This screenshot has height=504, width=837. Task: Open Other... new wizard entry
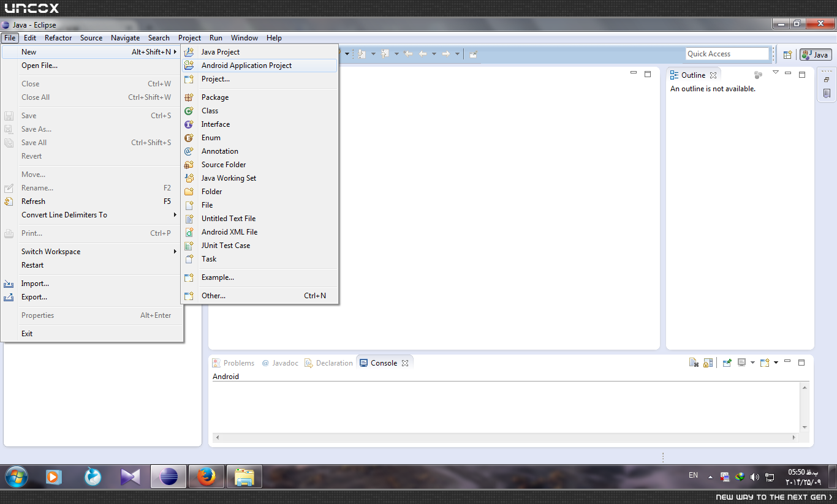point(259,296)
